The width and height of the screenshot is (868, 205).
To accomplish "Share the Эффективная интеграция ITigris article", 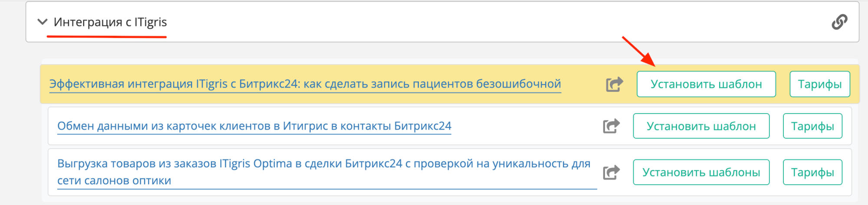I will (x=614, y=84).
